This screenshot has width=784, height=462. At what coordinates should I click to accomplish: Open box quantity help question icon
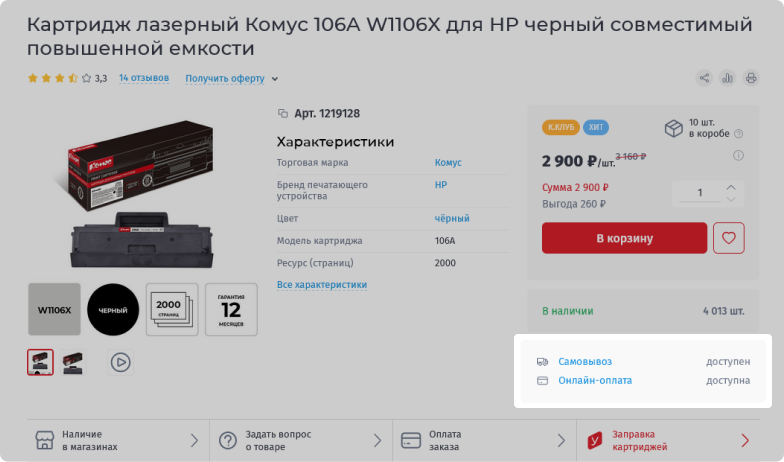click(738, 134)
